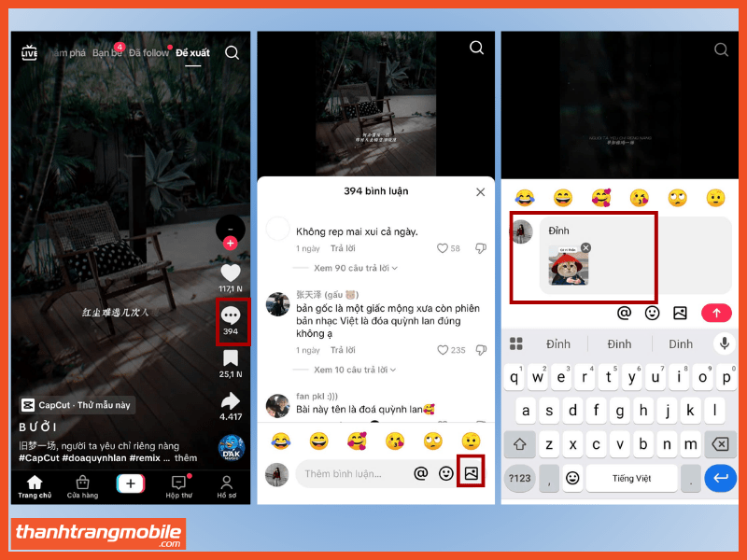
Task: Tap the blue keyboard return key
Action: [x=720, y=478]
